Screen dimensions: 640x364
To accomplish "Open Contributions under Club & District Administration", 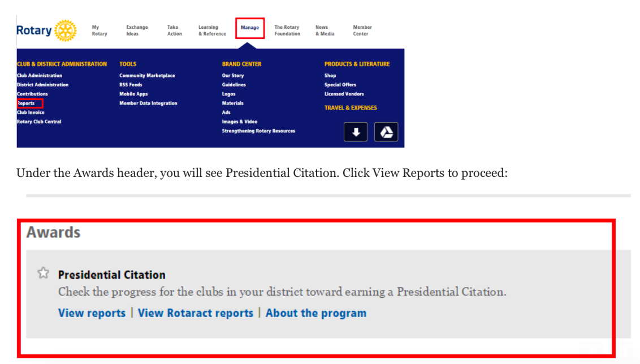I will coord(32,94).
